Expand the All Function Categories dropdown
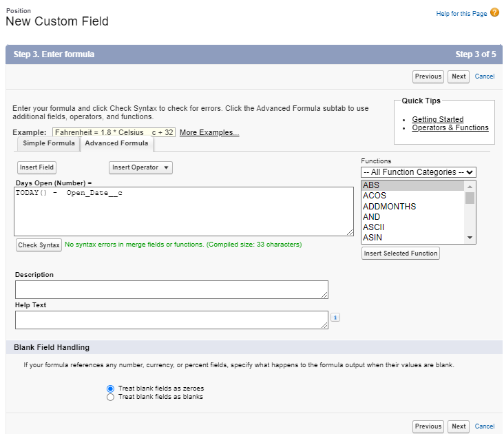Image resolution: width=504 pixels, height=434 pixels. (x=419, y=172)
